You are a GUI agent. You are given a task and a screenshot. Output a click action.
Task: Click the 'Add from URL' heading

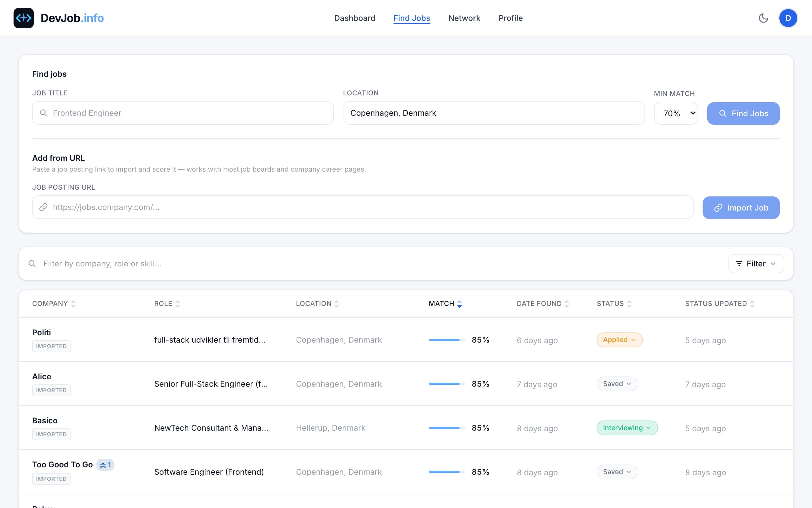click(58, 158)
